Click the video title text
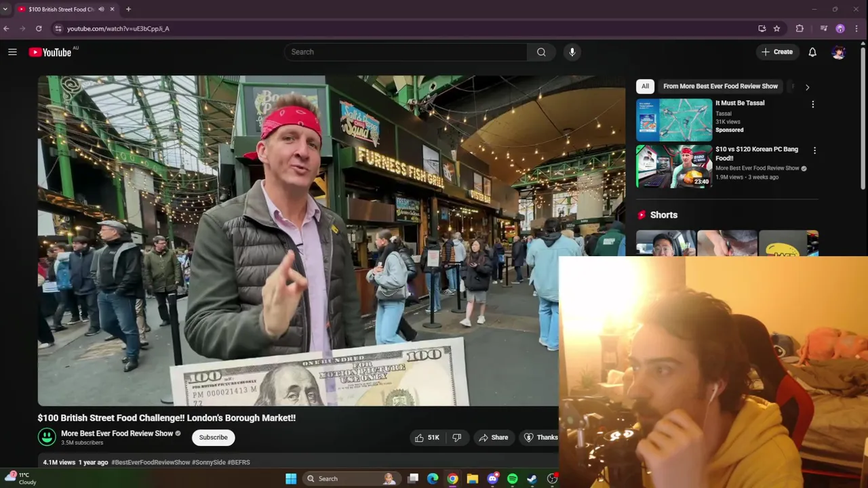 click(x=167, y=418)
